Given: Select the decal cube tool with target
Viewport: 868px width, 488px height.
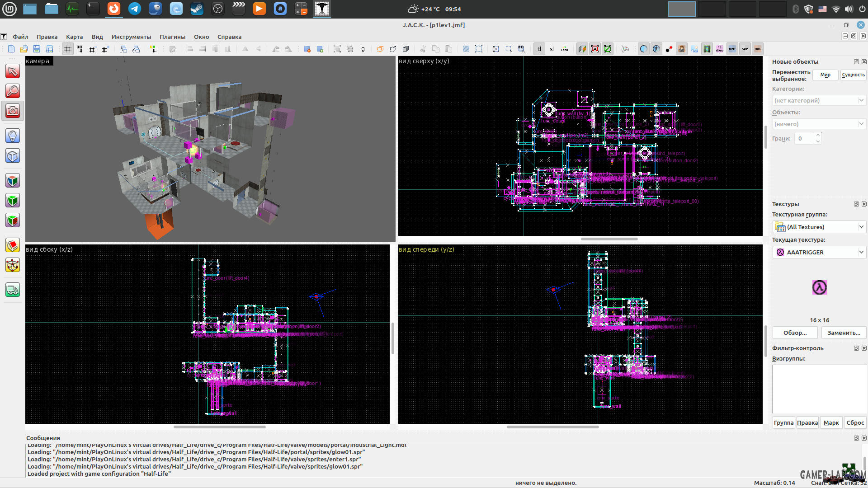Looking at the screenshot, I should click(x=13, y=220).
